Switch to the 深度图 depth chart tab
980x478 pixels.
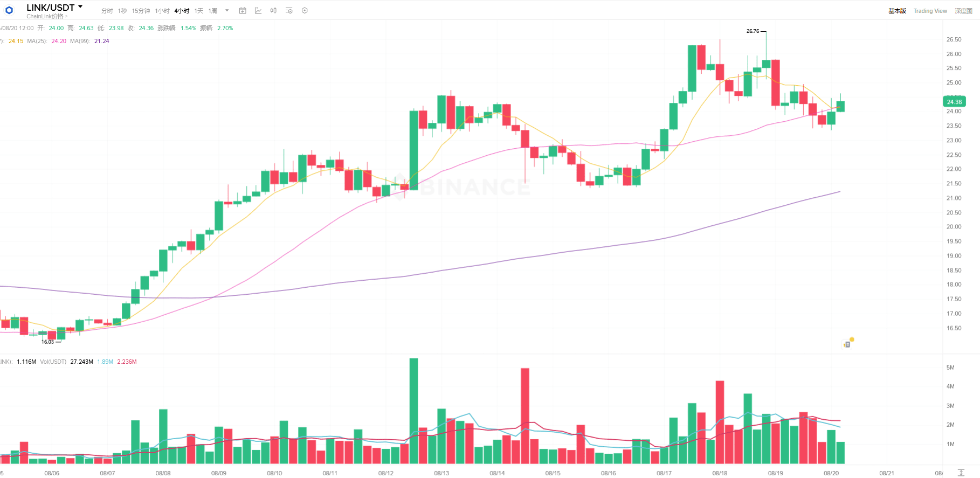[x=963, y=11]
